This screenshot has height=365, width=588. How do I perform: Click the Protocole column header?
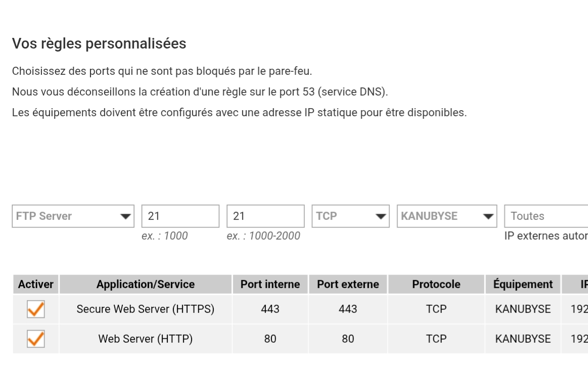pos(436,285)
